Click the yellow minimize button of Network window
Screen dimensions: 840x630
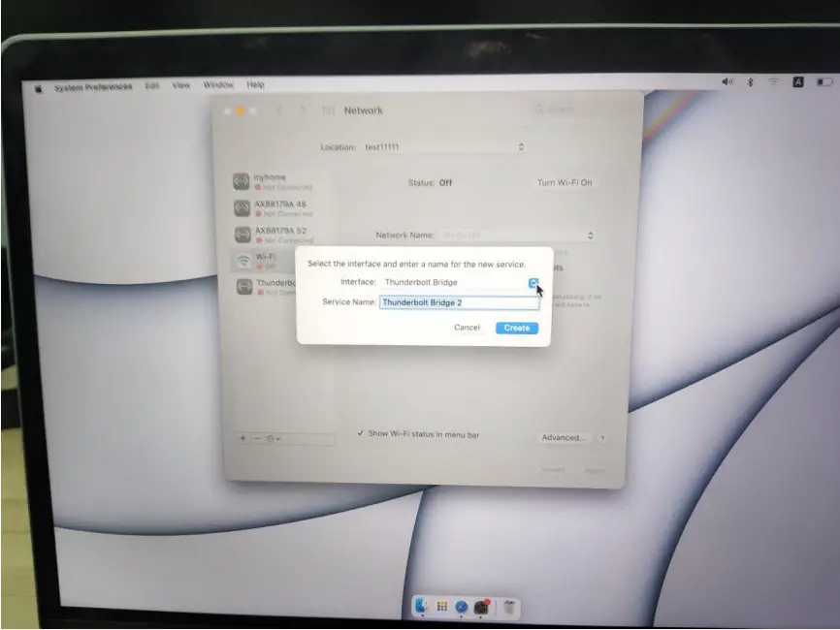pos(241,110)
